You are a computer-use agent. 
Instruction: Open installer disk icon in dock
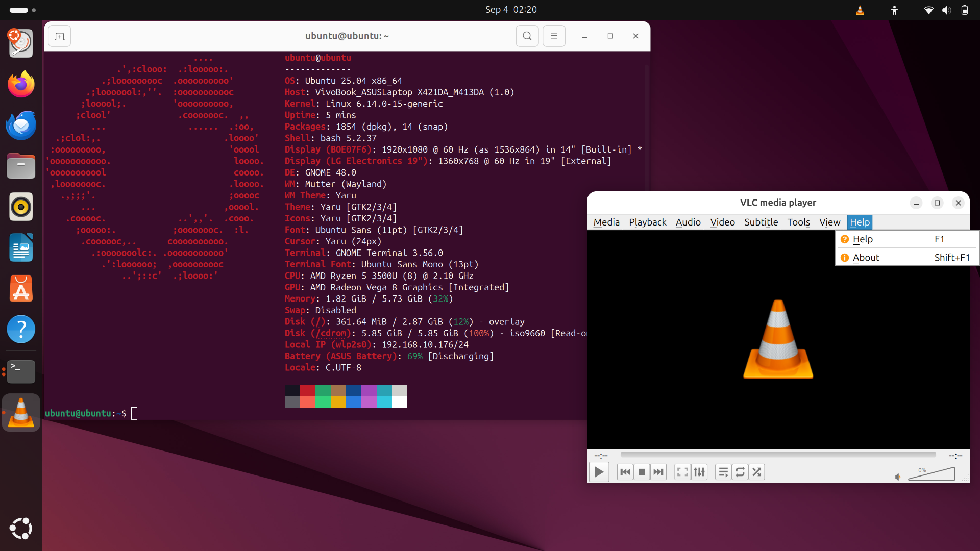tap(21, 43)
